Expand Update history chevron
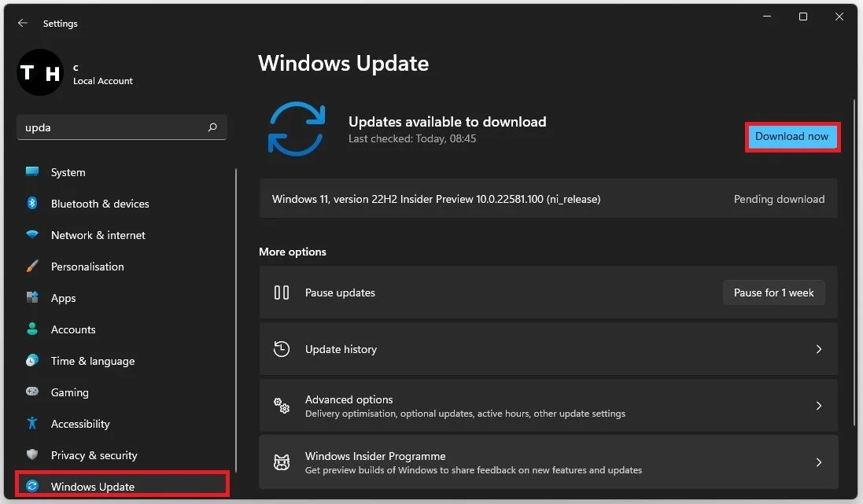 click(x=818, y=349)
